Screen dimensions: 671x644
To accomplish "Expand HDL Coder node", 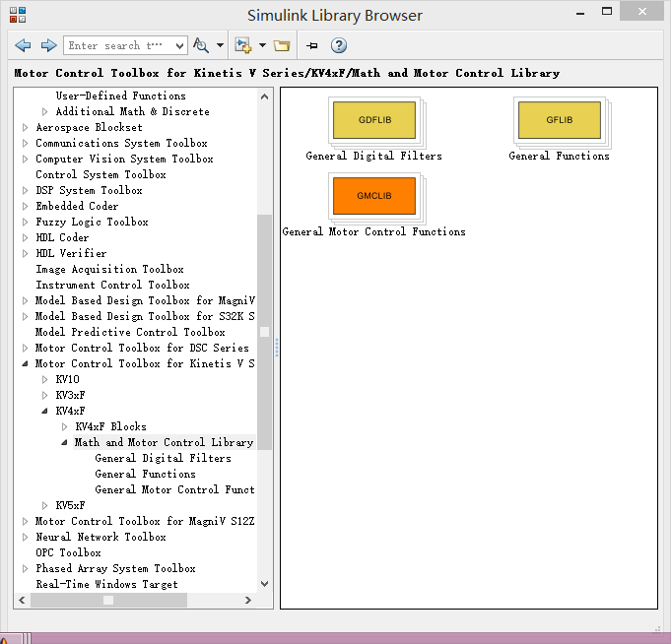I will [25, 237].
